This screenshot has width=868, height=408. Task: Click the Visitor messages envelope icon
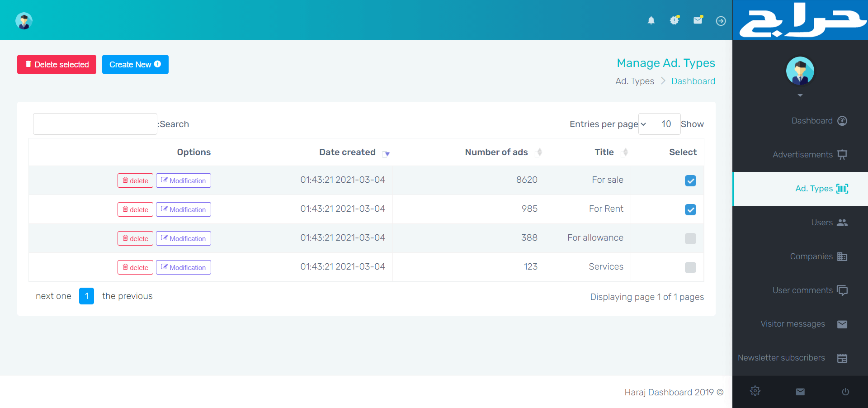[x=842, y=324]
